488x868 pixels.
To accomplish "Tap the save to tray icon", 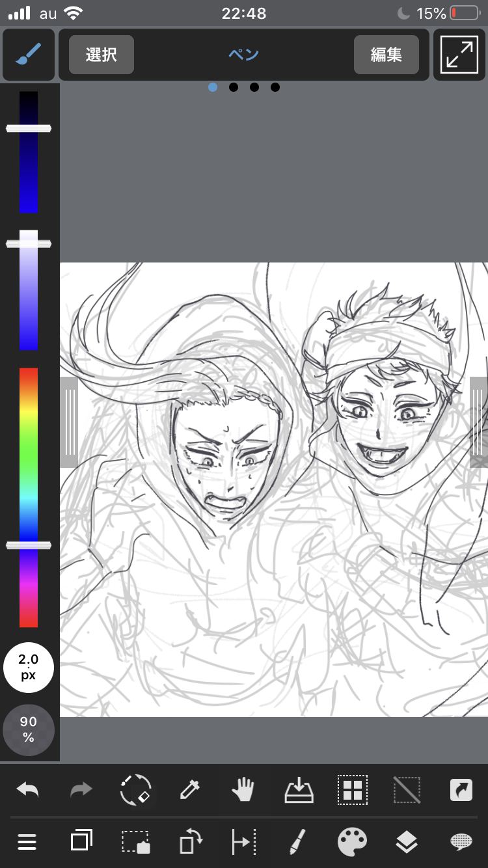I will [x=299, y=791].
